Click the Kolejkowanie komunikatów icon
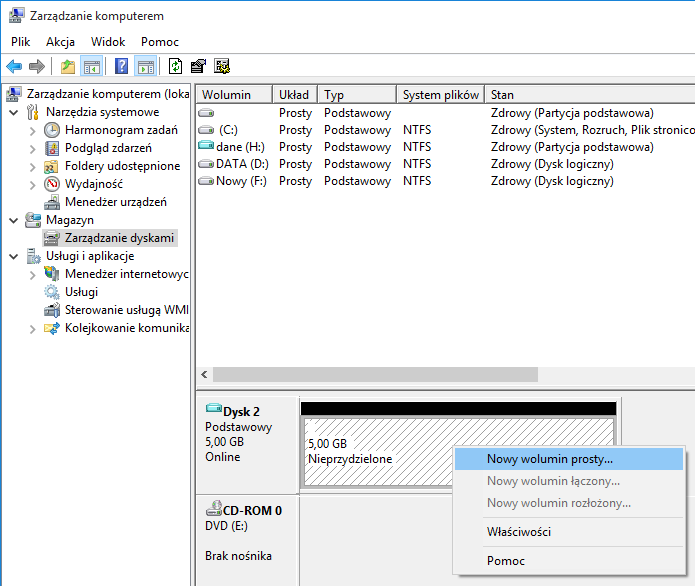Screen dimensions: 695x586 (x=51, y=328)
